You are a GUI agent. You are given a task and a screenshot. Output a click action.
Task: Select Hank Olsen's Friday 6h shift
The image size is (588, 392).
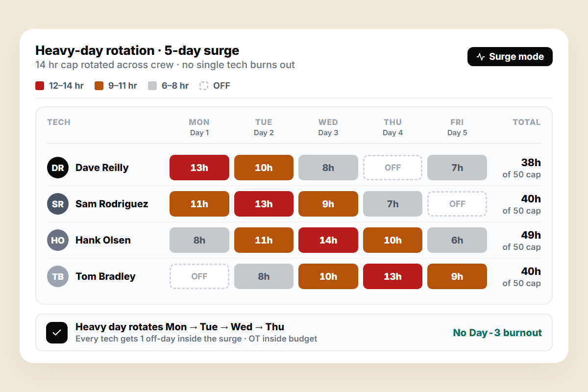coord(457,240)
